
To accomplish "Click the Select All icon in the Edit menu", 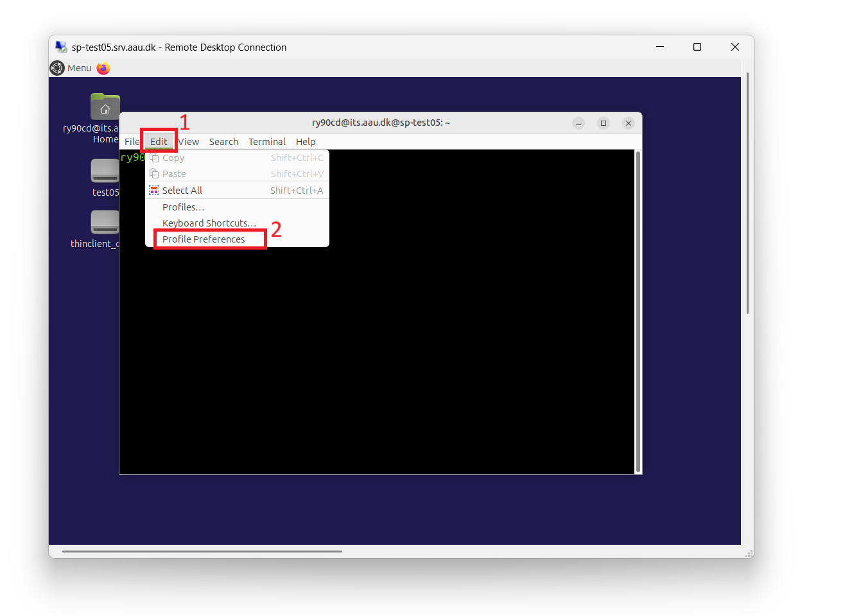I will tap(154, 190).
